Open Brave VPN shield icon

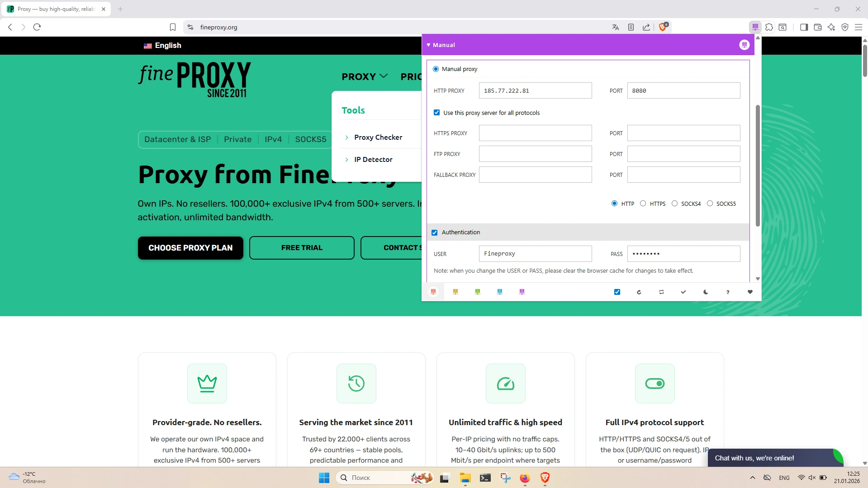(845, 27)
